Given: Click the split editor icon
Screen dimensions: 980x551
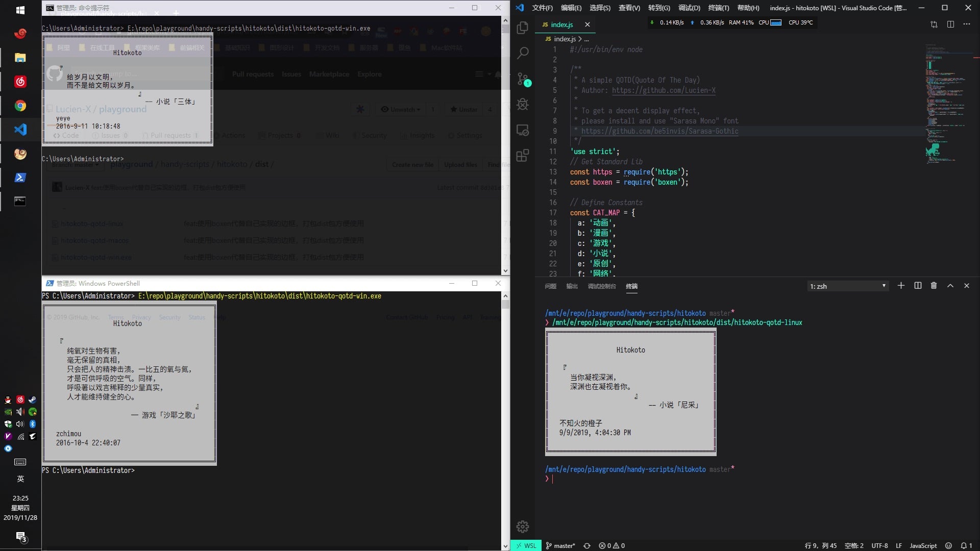Looking at the screenshot, I should pos(950,24).
